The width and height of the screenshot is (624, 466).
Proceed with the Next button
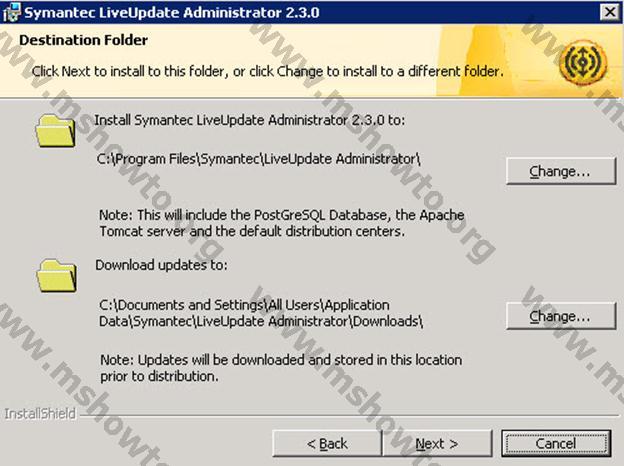click(x=437, y=443)
